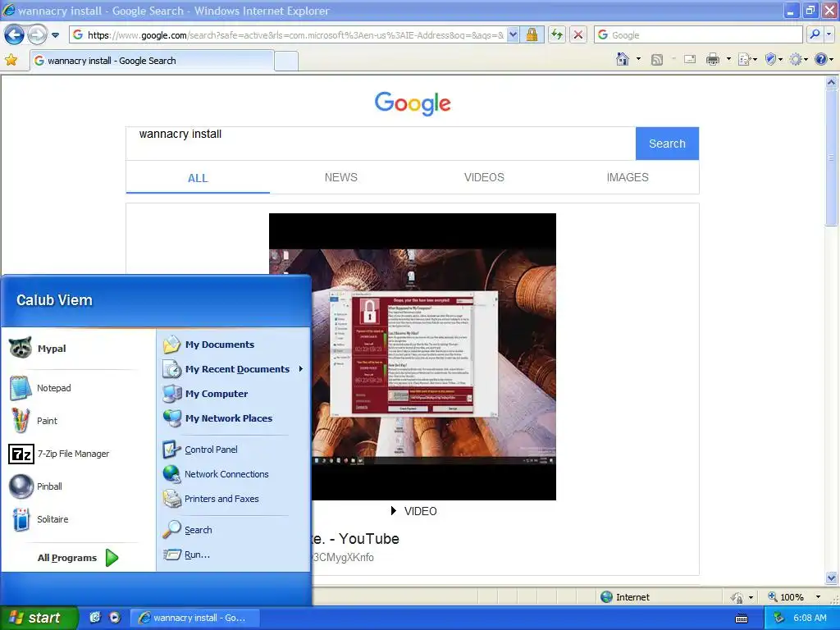Open 7-Zip File Manager
Viewport: 840px width, 630px height.
[x=78, y=454]
